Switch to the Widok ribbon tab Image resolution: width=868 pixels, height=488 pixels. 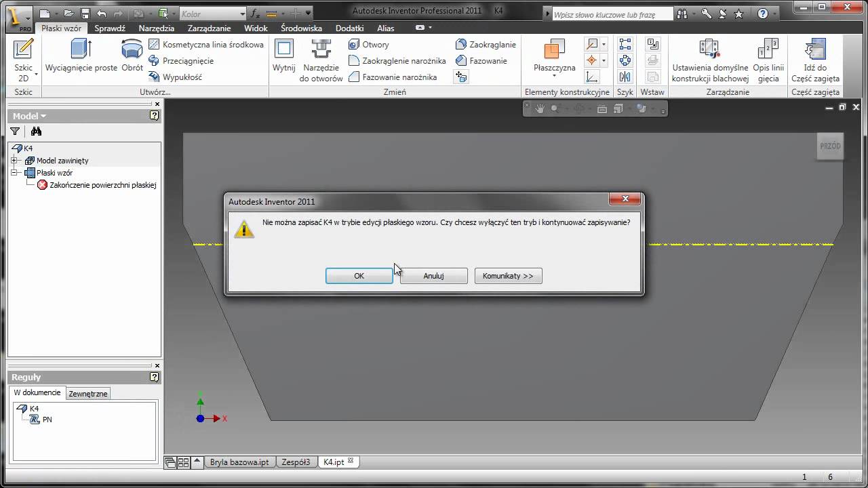pos(256,28)
